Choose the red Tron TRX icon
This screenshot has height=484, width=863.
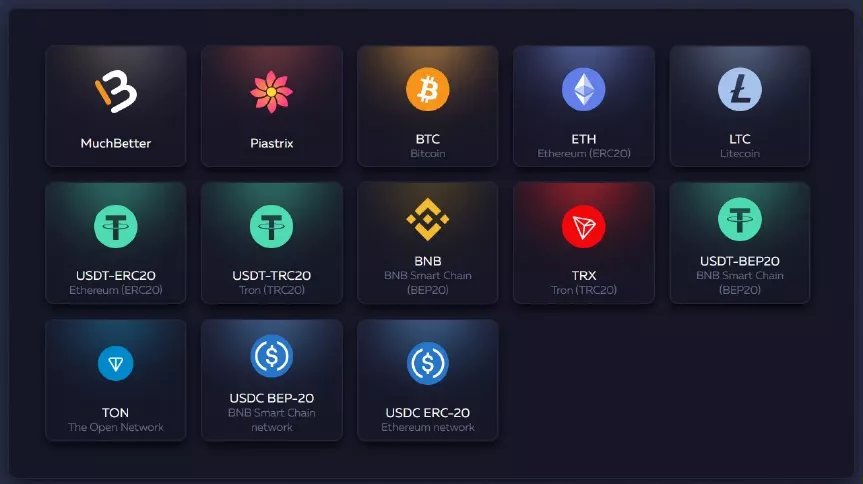pyautogui.click(x=583, y=226)
